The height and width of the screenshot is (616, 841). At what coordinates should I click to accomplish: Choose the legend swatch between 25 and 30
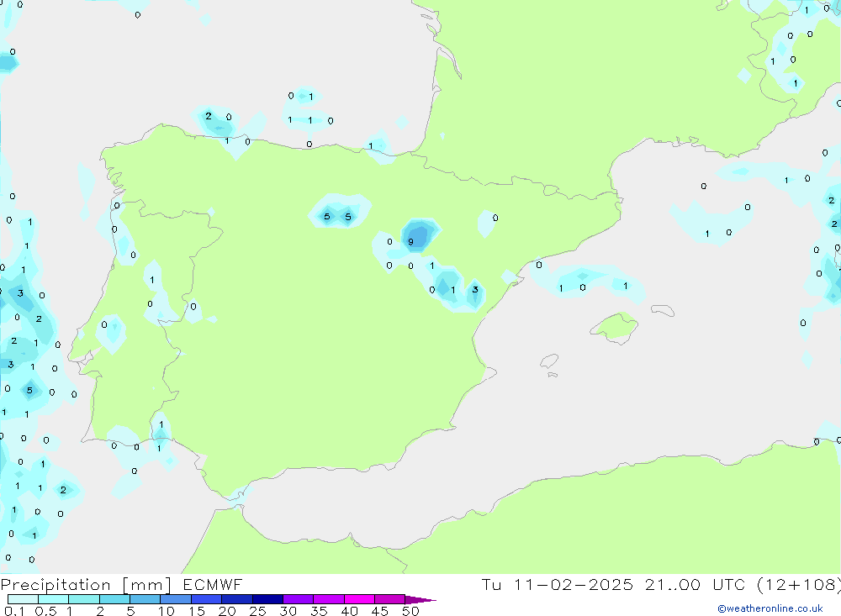pos(267,599)
